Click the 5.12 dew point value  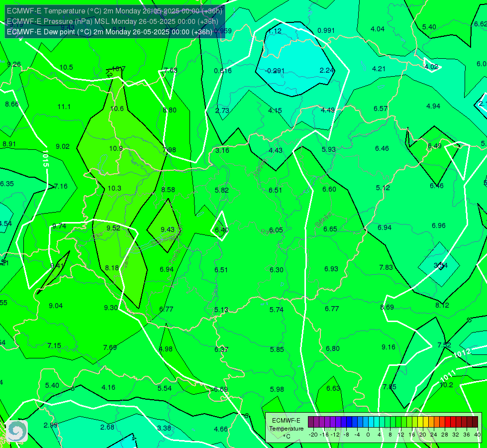point(383,188)
